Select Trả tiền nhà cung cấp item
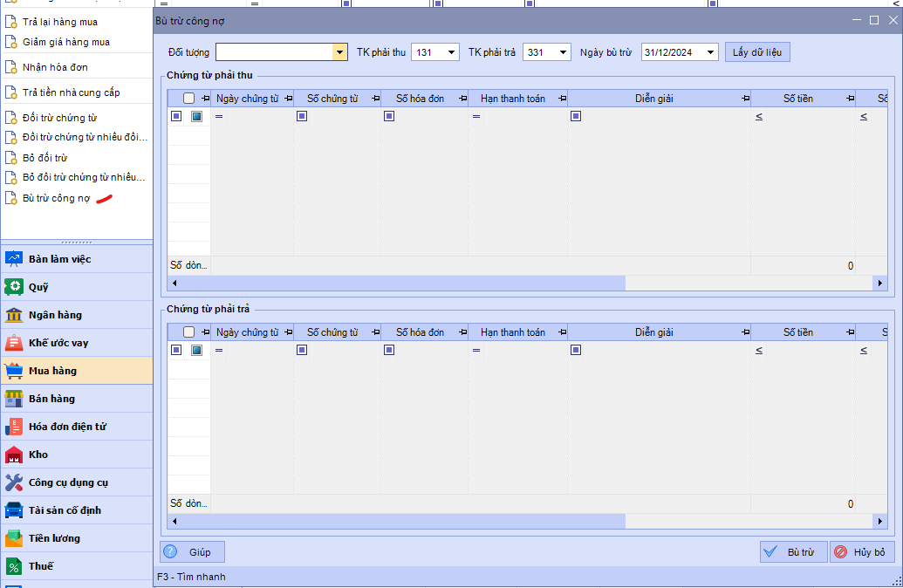This screenshot has height=588, width=903. [x=71, y=92]
